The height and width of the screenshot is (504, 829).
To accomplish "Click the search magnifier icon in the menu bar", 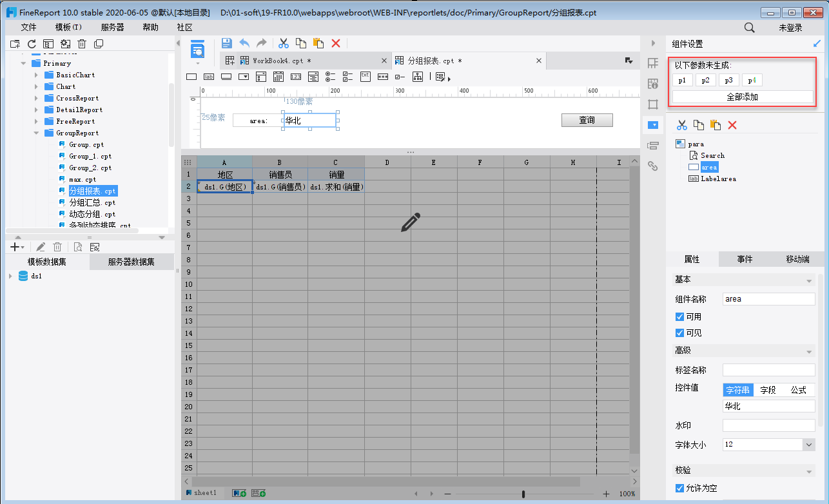I will 750,27.
